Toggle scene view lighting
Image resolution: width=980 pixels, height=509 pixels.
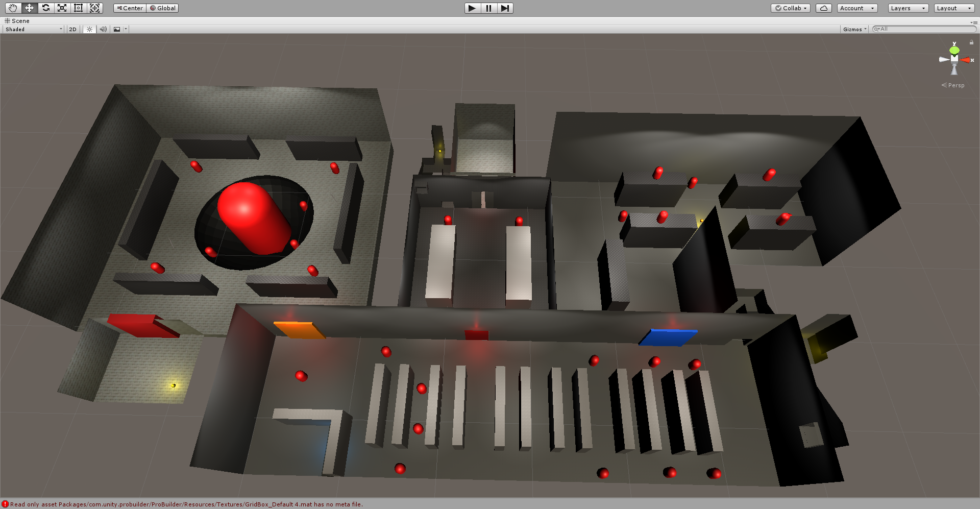tap(89, 29)
